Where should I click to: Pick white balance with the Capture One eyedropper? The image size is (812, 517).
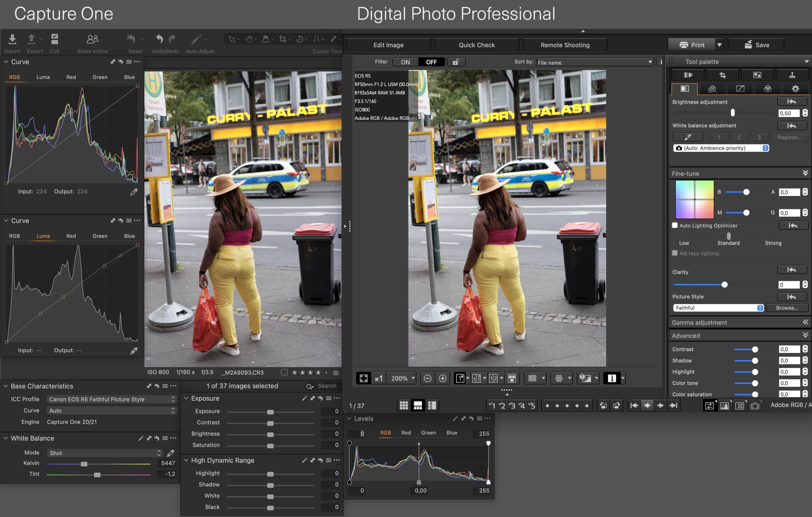[x=171, y=453]
